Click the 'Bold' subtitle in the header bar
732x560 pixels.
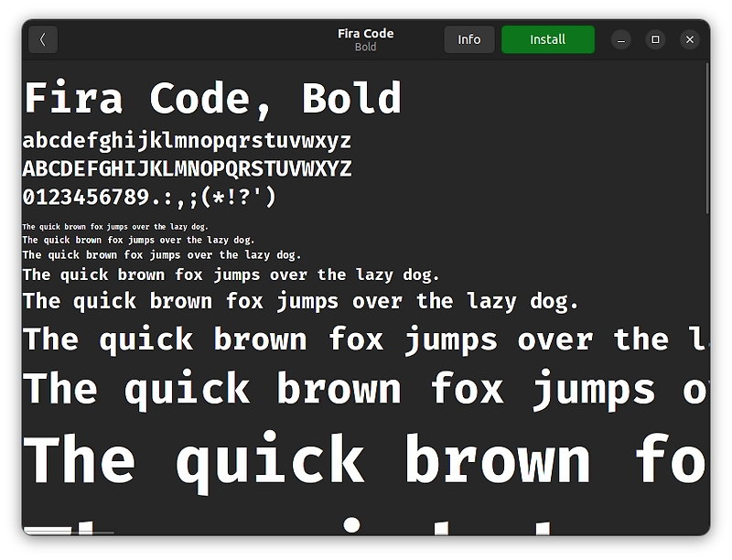[x=365, y=48]
